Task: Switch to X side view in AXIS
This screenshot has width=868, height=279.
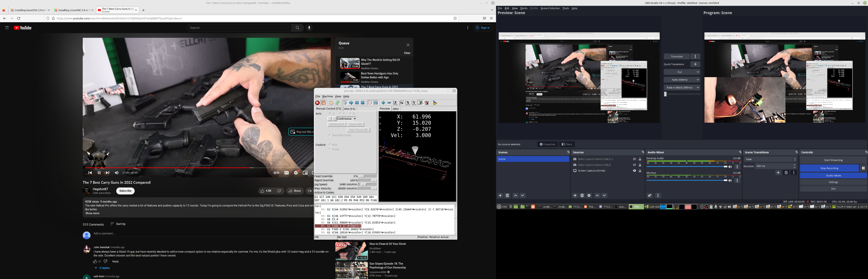Action: coord(408,103)
